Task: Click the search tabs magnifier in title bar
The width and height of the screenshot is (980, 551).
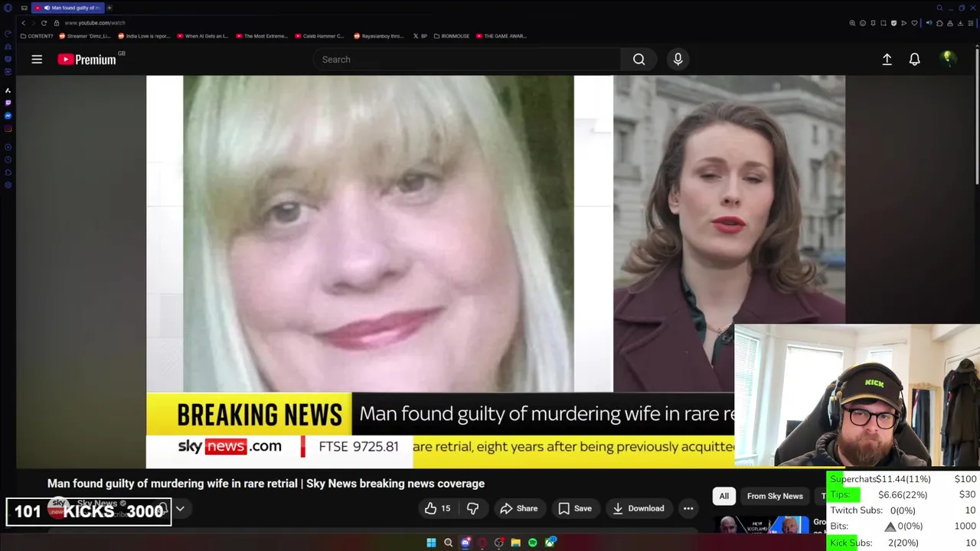Action: click(x=939, y=8)
